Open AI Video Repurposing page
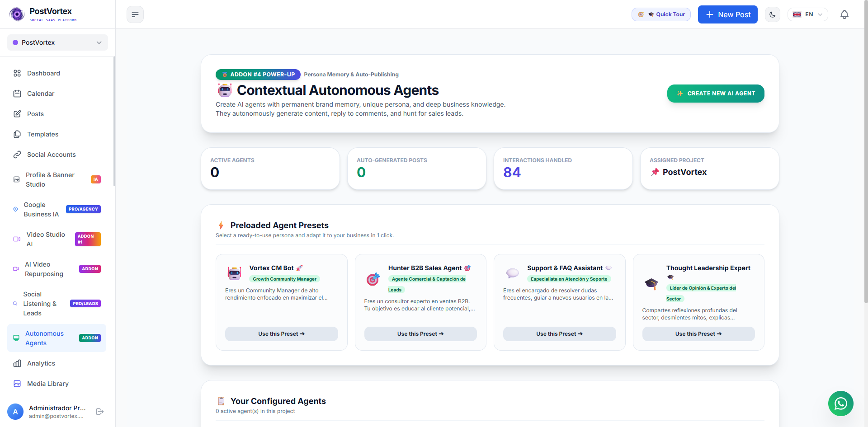The image size is (868, 427). [x=57, y=269]
